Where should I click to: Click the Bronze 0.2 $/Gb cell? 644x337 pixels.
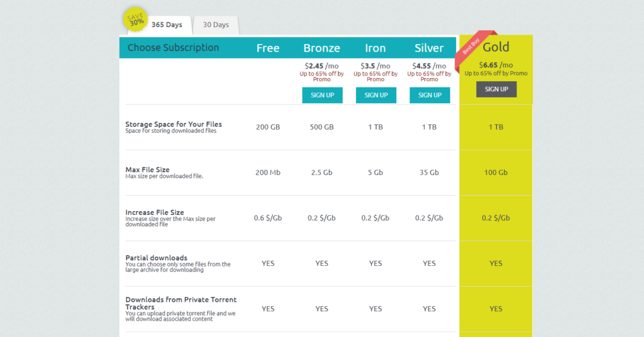click(321, 218)
